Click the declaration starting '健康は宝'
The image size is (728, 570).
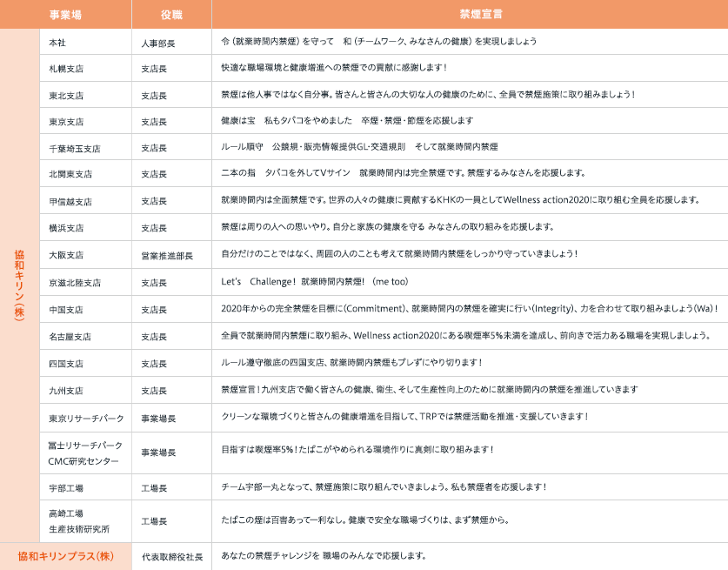click(347, 121)
